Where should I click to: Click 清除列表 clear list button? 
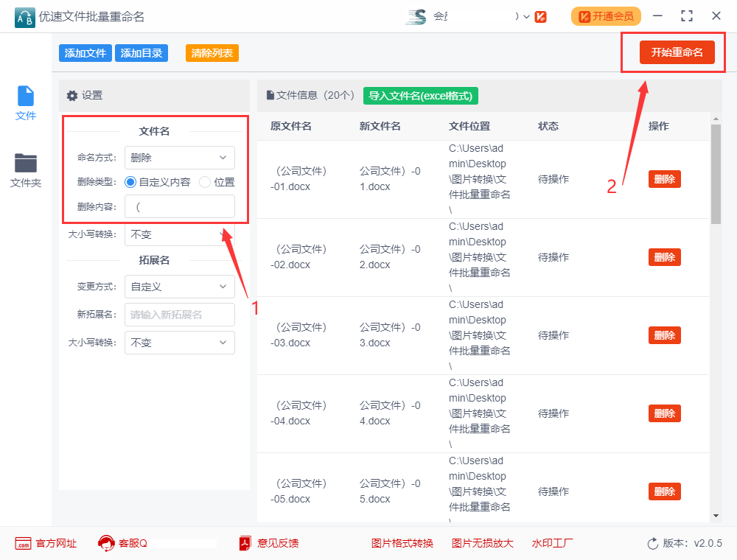click(x=212, y=53)
